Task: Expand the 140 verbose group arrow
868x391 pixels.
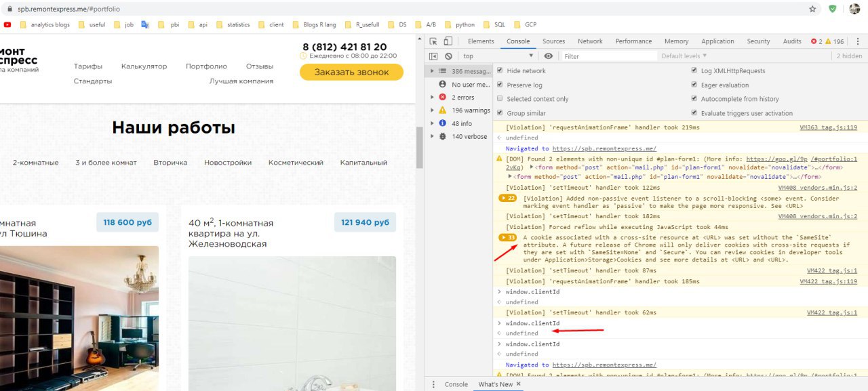Action: pyautogui.click(x=433, y=136)
